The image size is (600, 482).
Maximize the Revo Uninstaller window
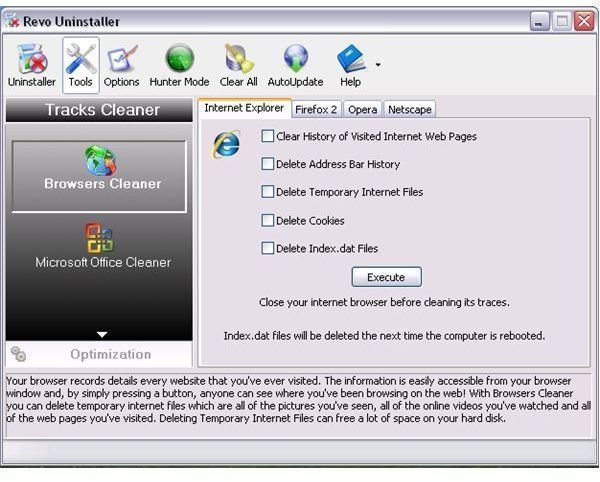coord(561,21)
